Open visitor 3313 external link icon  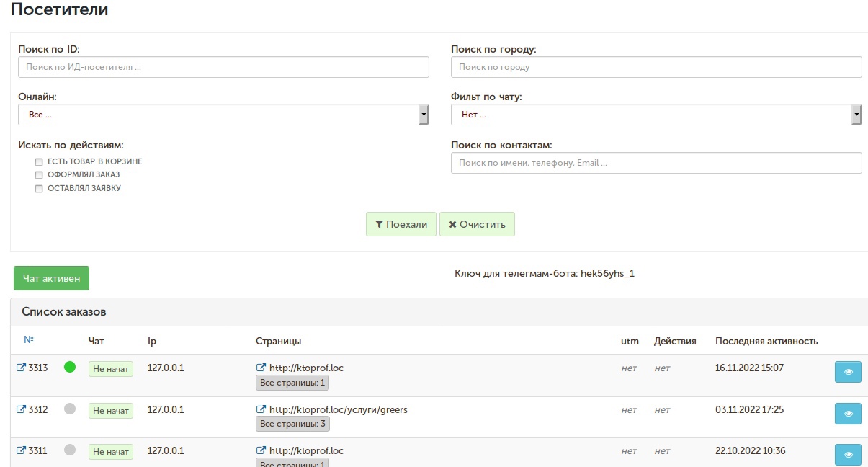21,368
